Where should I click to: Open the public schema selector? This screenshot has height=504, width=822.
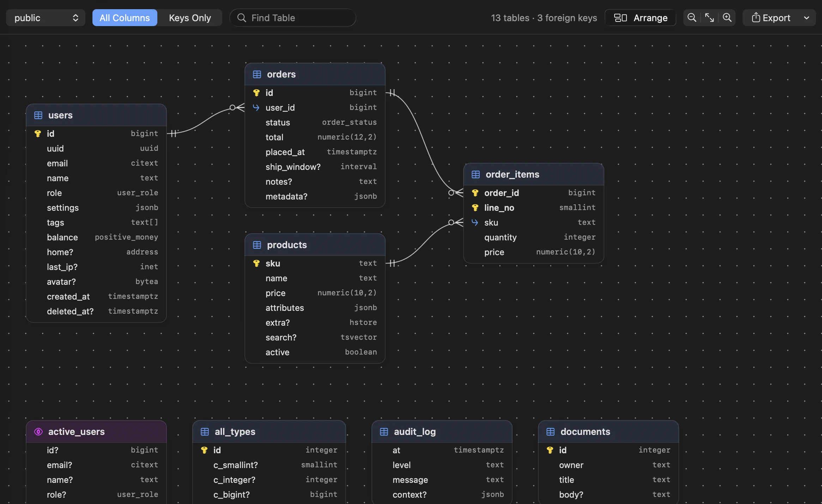[x=46, y=18]
